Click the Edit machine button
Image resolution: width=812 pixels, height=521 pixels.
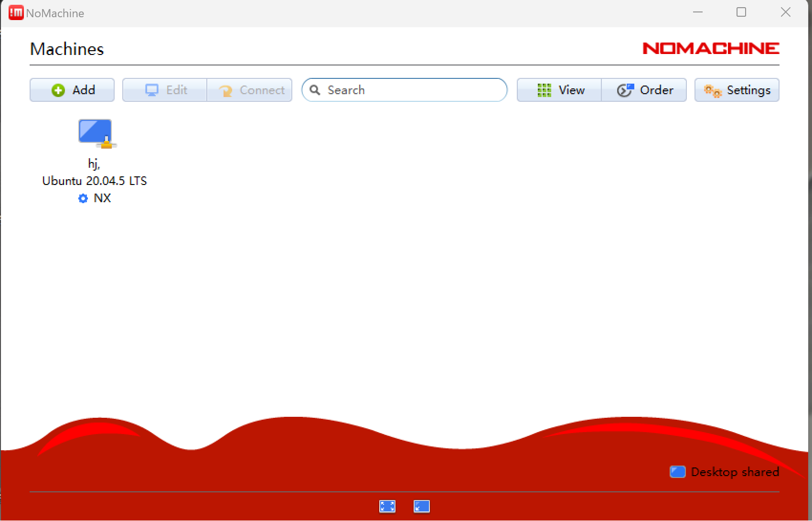pyautogui.click(x=165, y=90)
